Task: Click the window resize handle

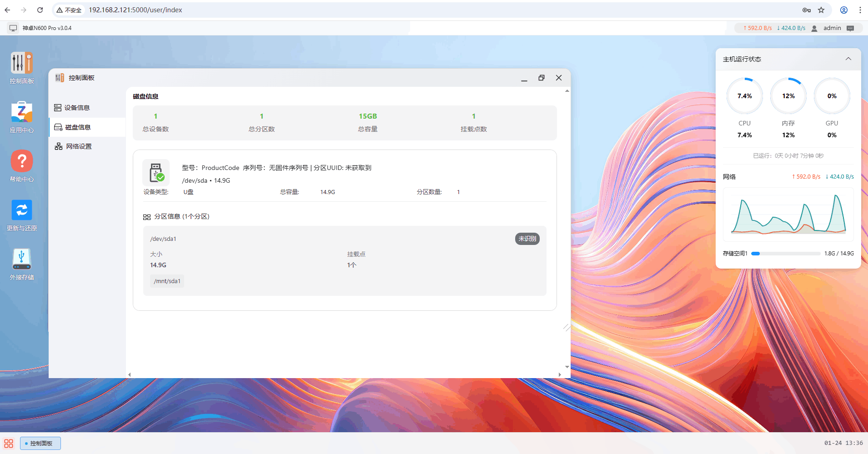Action: (567, 328)
